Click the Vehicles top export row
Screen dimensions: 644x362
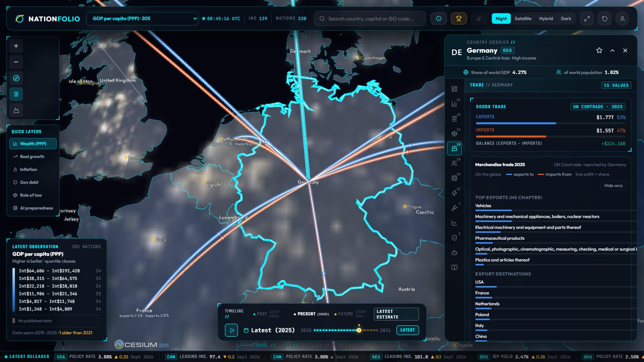(x=555, y=208)
